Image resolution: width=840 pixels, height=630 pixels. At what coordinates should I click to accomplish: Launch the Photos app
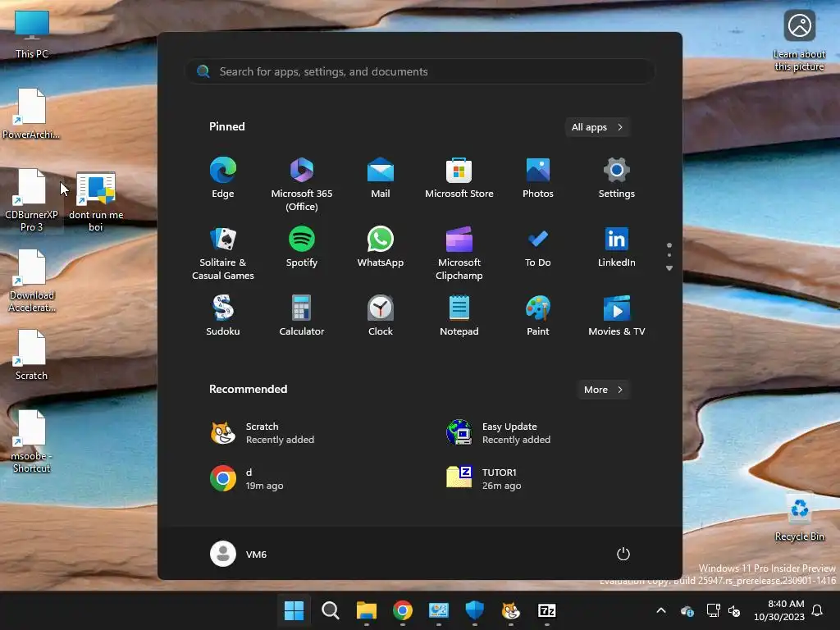538,178
